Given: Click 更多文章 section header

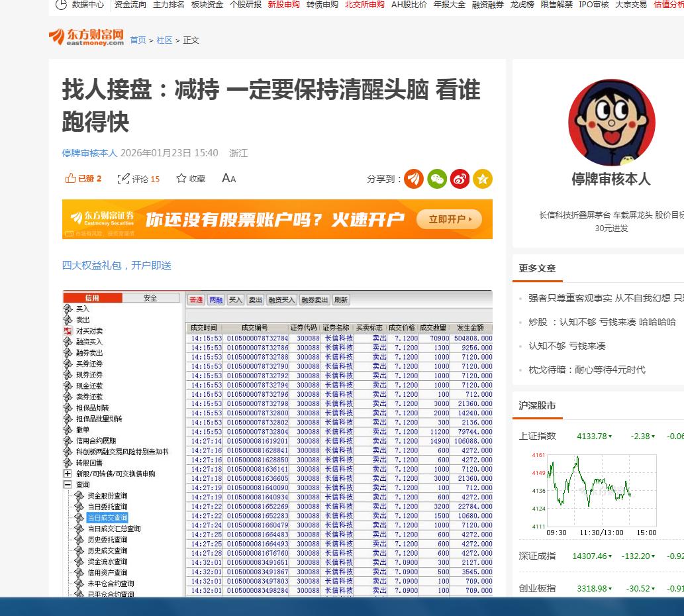Looking at the screenshot, I should pyautogui.click(x=537, y=268).
